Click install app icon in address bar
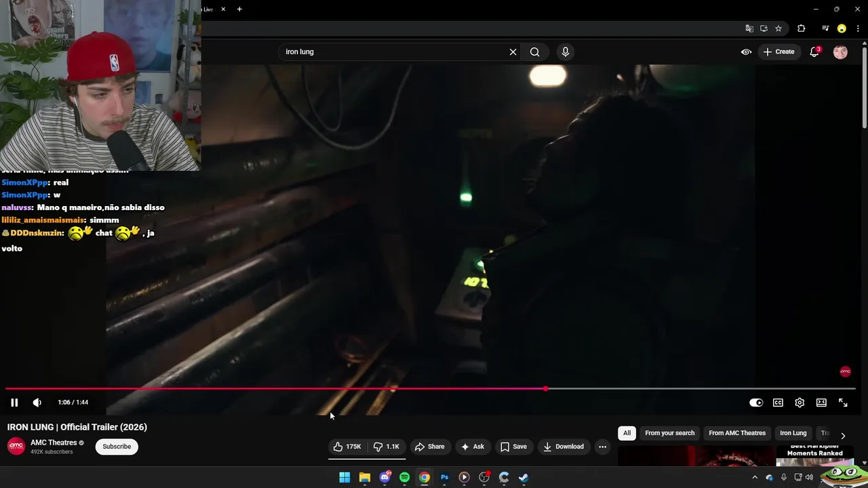The image size is (868, 488). (764, 28)
